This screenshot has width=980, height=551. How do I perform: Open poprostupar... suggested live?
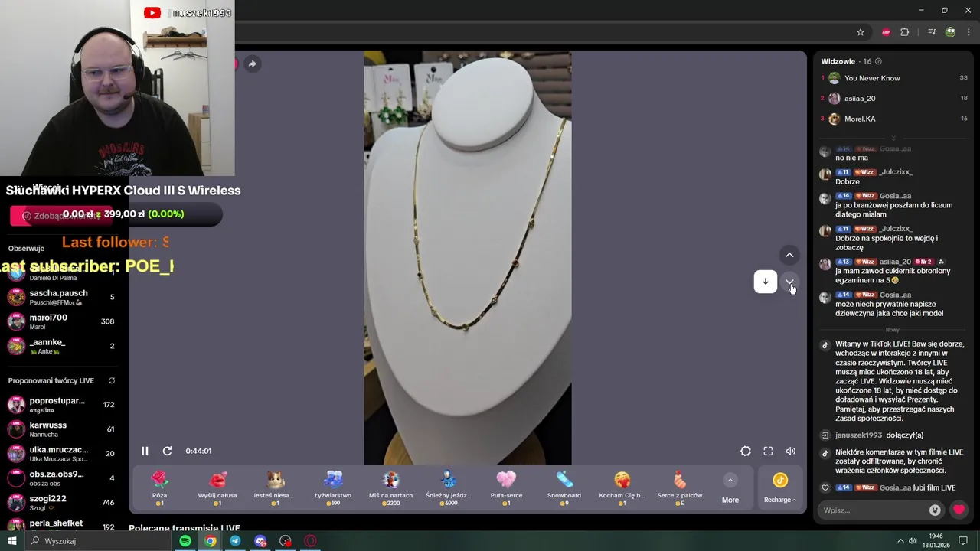(x=61, y=405)
